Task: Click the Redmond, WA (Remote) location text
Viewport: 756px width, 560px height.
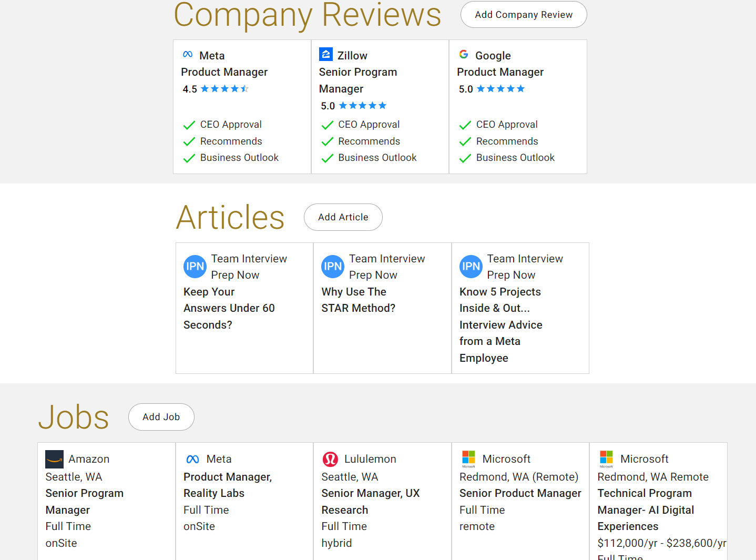Action: coord(519,477)
